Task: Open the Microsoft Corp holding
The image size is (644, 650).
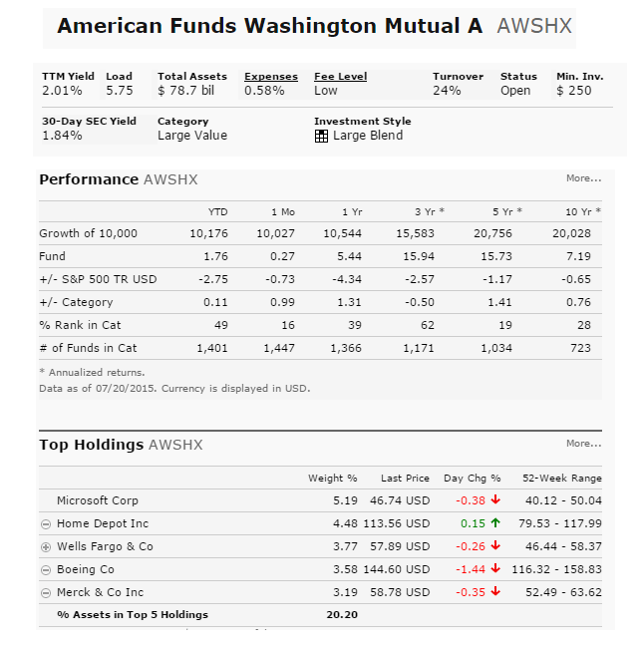Action: (98, 500)
